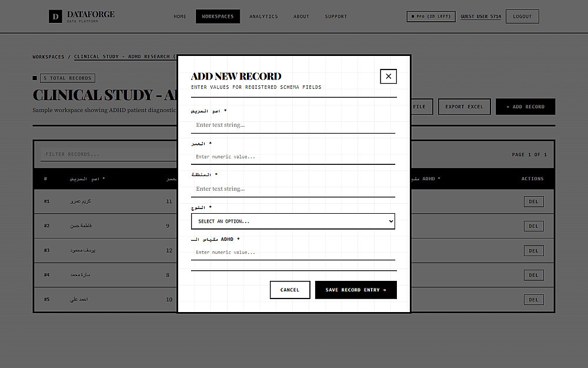This screenshot has height=368, width=588.
Task: Delete record #3 with DEL button
Action: click(x=534, y=251)
